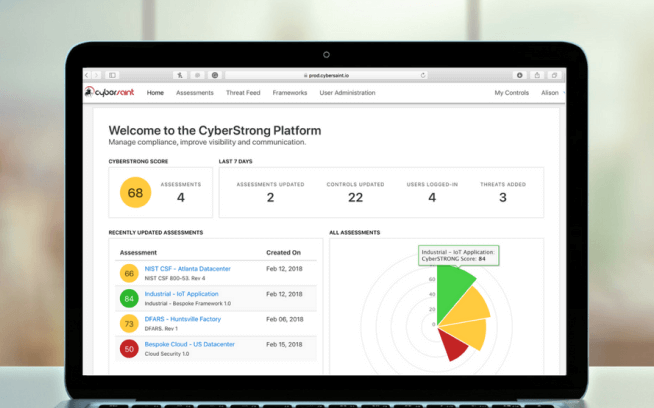Click the Safari share icon
Image resolution: width=654 pixels, height=408 pixels.
click(x=537, y=75)
